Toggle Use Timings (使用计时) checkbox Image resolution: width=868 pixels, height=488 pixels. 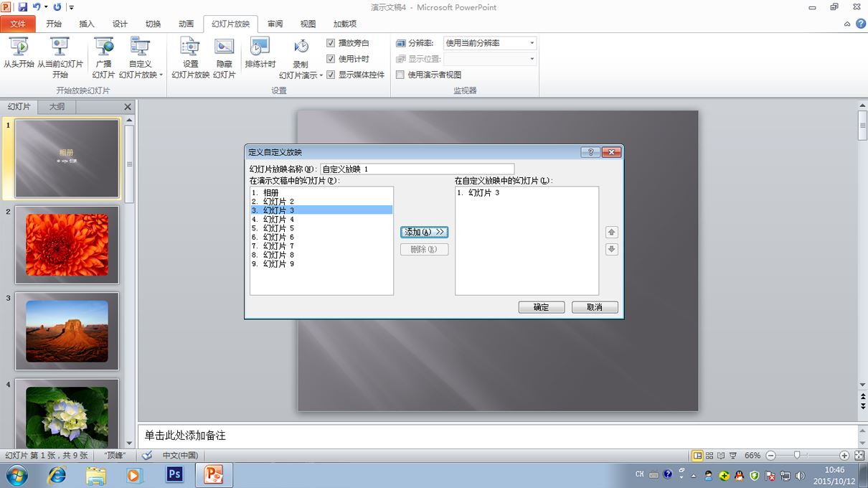(331, 59)
